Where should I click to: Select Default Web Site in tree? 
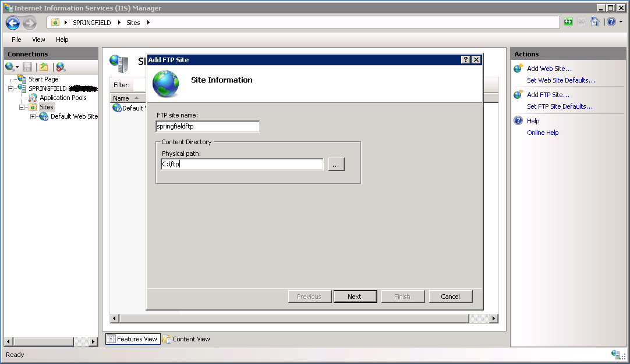[x=74, y=116]
